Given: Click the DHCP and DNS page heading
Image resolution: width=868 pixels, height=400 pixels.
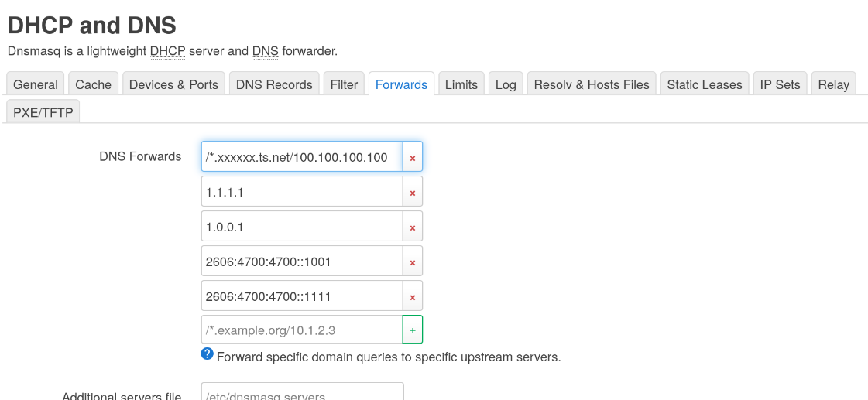Looking at the screenshot, I should pos(92,25).
